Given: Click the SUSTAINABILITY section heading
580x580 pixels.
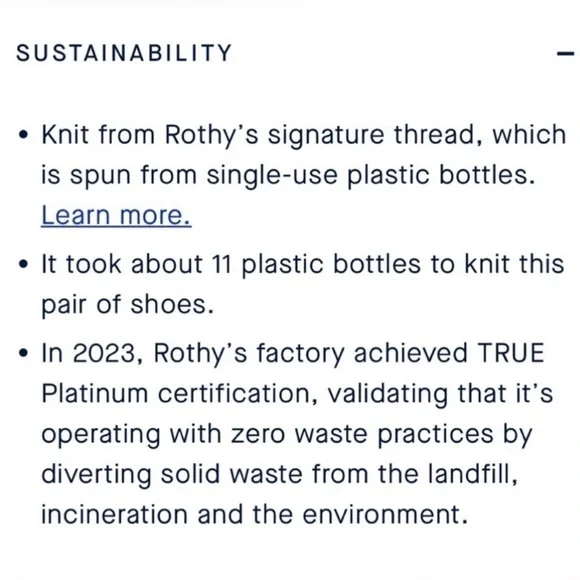Looking at the screenshot, I should point(124,53).
